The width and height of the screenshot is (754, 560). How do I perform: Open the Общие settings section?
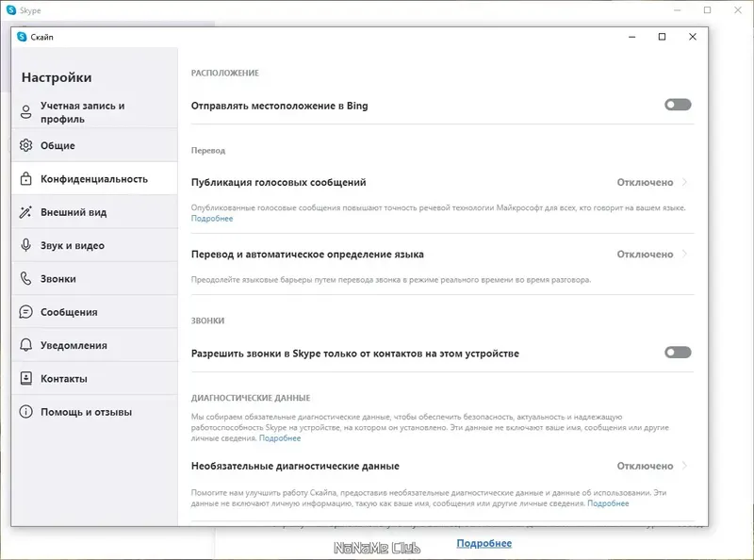[95, 145]
